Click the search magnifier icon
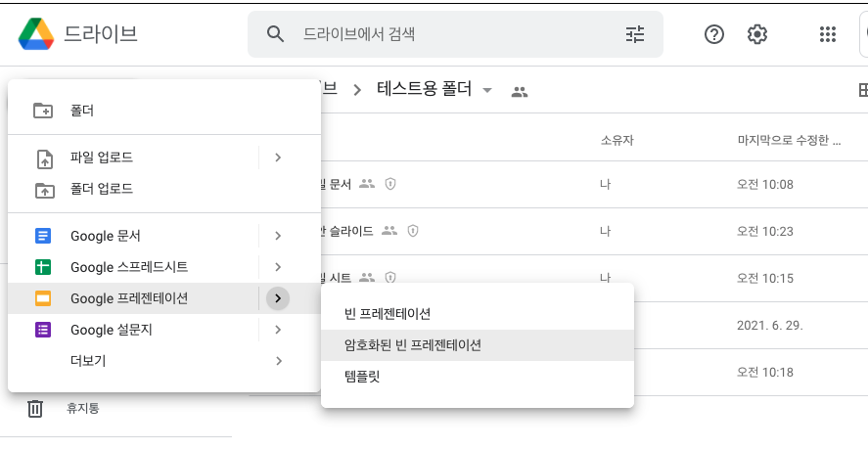The image size is (868, 450). click(x=275, y=34)
